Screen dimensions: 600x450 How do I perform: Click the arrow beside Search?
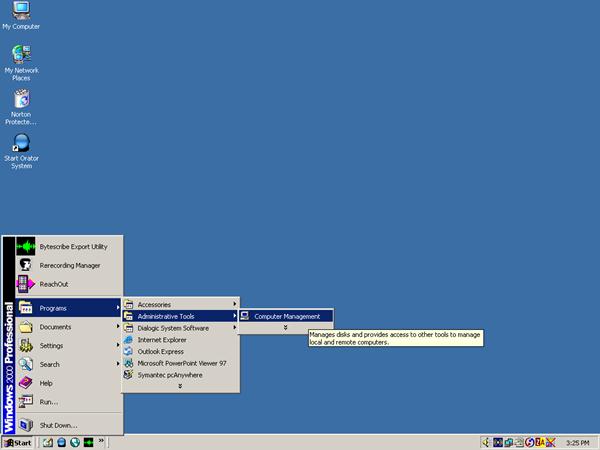[117, 364]
